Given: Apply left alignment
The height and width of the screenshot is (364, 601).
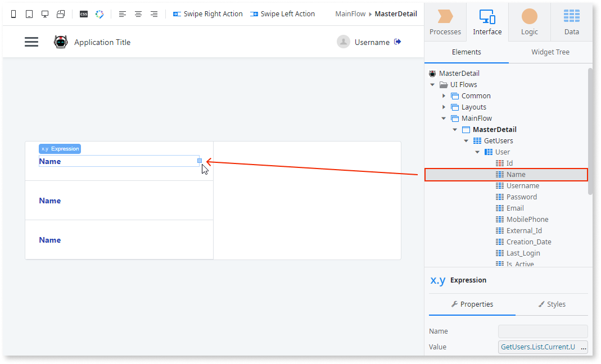Looking at the screenshot, I should pos(122,13).
